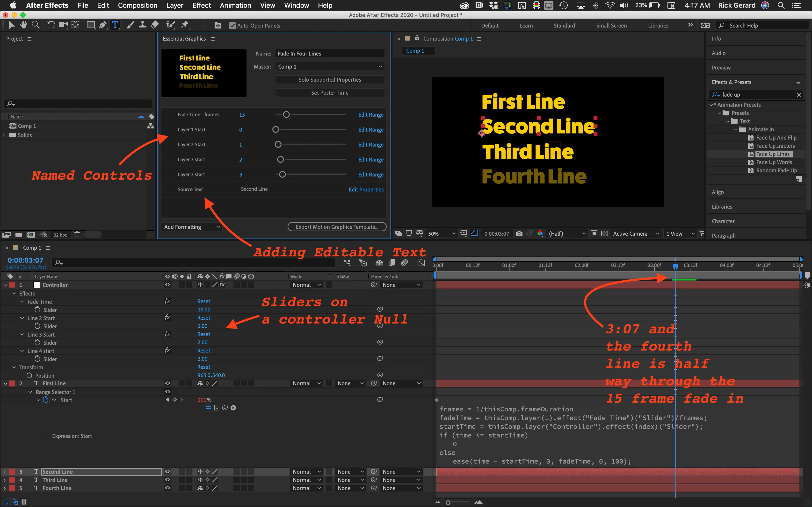Open the Animation menu
Viewport: 812px width, 507px height.
coord(235,5)
